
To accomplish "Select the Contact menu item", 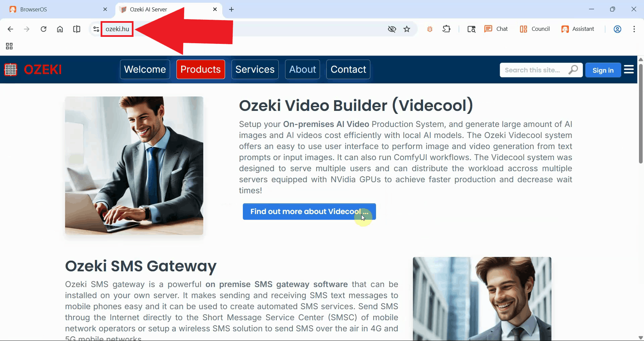I will (x=348, y=69).
